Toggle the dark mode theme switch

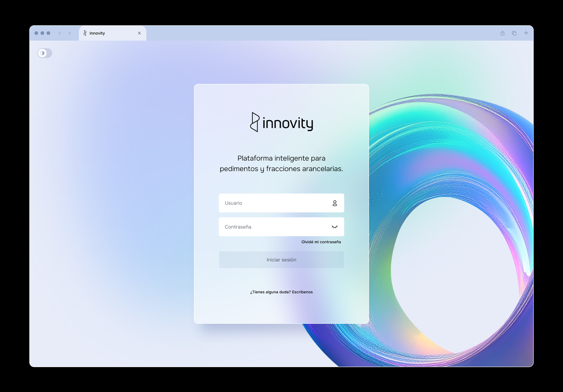point(45,53)
